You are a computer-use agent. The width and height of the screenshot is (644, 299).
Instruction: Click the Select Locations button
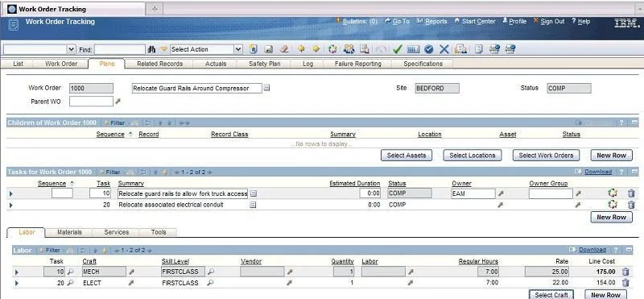click(x=473, y=156)
